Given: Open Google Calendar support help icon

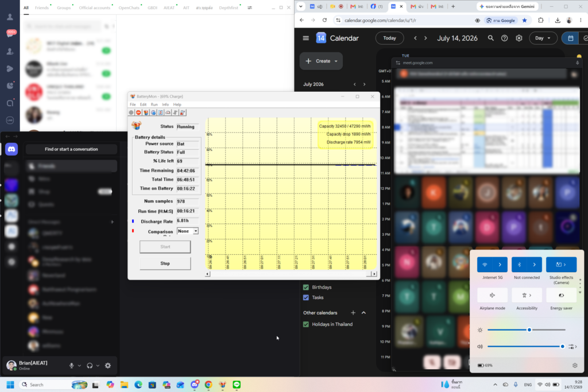Looking at the screenshot, I should coord(504,38).
